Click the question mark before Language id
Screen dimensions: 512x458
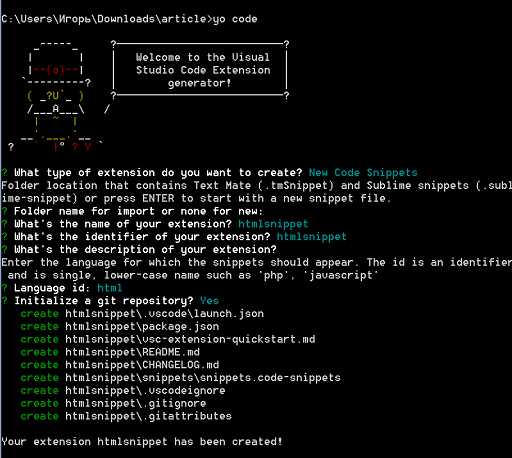pyautogui.click(x=4, y=288)
